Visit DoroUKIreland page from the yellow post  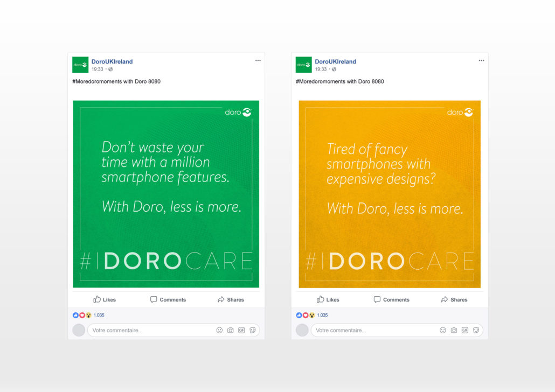pyautogui.click(x=336, y=61)
